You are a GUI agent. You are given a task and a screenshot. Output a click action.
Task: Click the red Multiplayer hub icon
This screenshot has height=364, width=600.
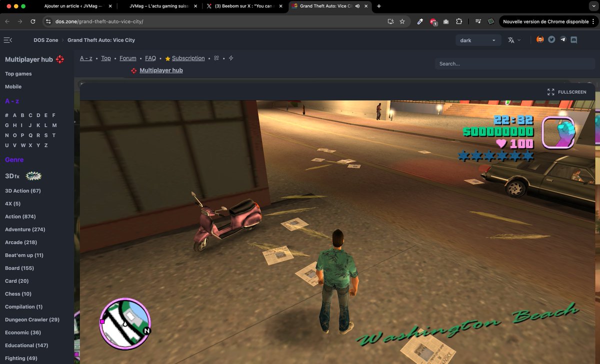[x=61, y=59]
